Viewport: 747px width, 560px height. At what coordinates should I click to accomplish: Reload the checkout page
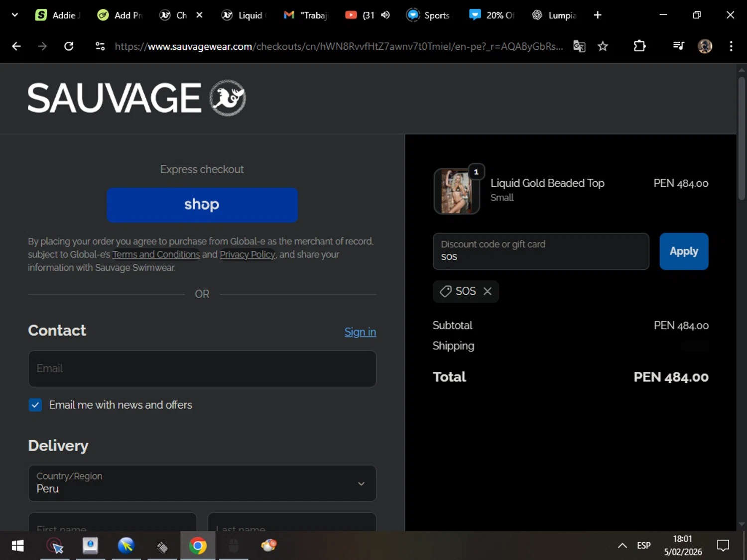[x=69, y=46]
